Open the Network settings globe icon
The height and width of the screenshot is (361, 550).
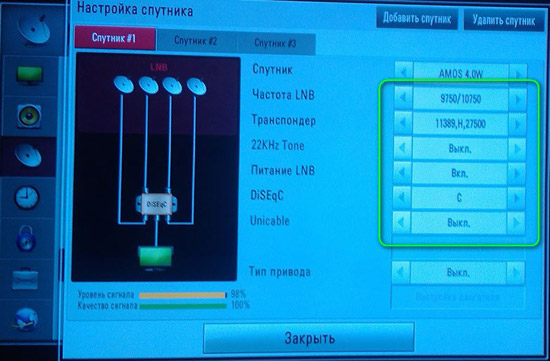click(x=25, y=320)
